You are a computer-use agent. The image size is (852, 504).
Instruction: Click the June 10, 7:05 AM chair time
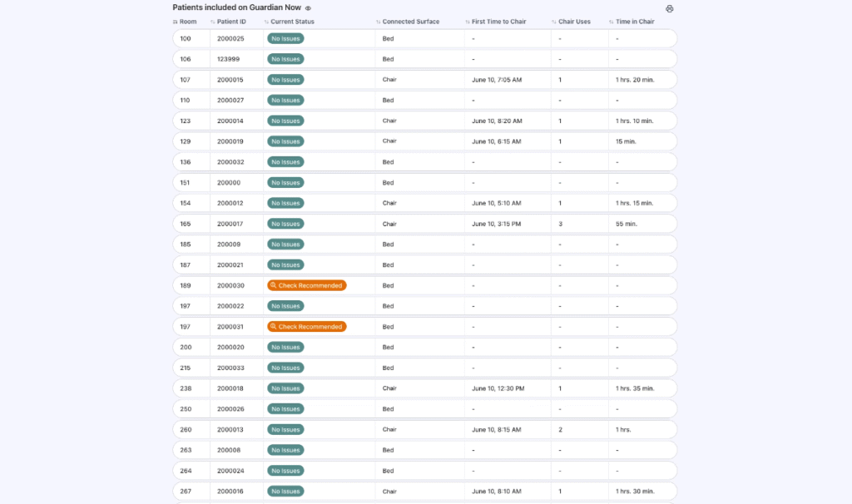click(x=497, y=80)
